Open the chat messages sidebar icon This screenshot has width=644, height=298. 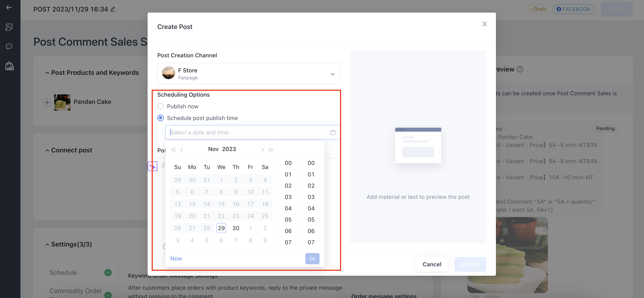pos(9,46)
